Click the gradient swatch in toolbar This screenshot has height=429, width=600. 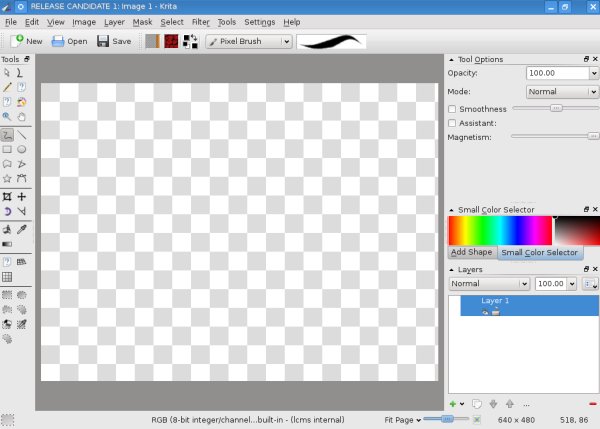tap(152, 41)
